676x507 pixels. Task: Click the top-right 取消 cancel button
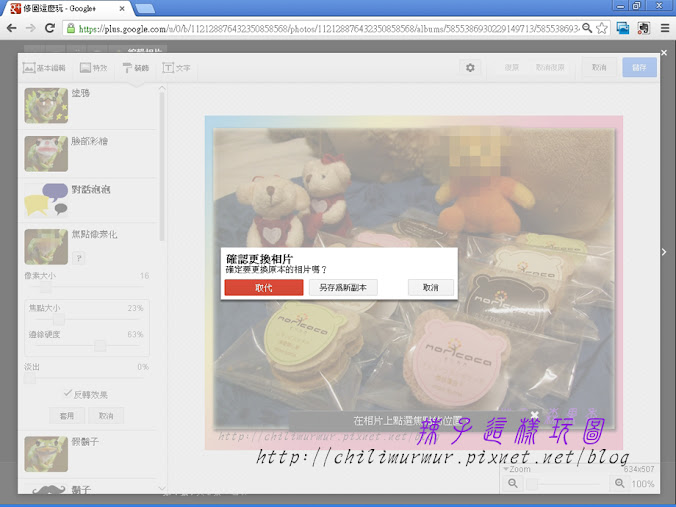click(x=599, y=68)
